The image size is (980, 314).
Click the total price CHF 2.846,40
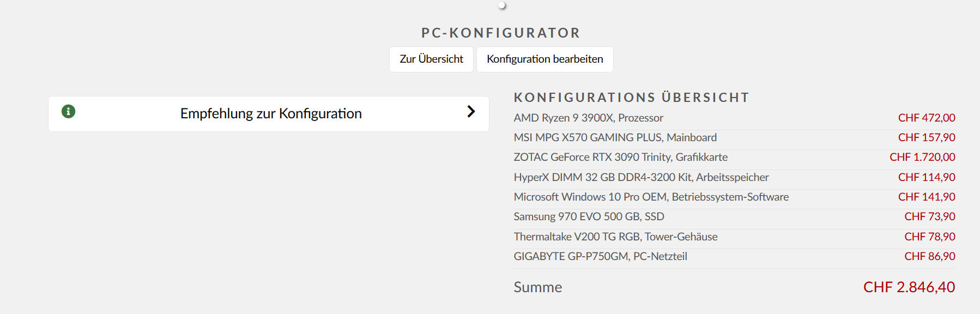pyautogui.click(x=909, y=287)
